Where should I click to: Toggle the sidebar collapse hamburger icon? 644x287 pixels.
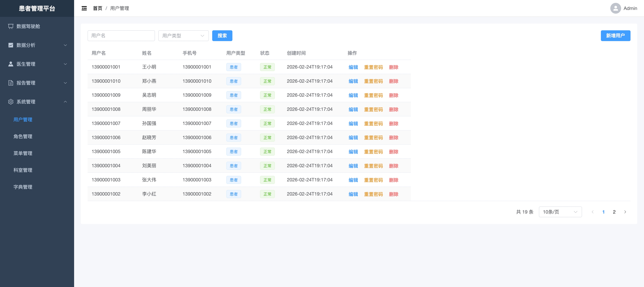84,8
